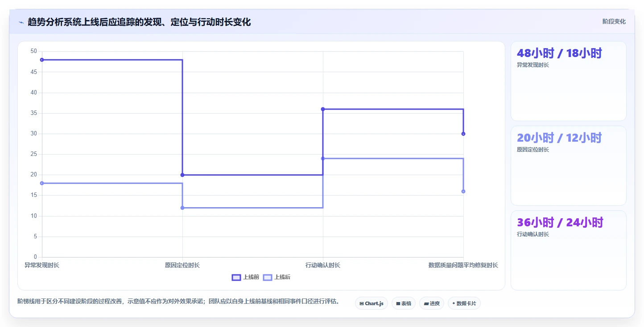Click the 行动确认时长 x-axis label
The width and height of the screenshot is (644, 327).
point(323,265)
